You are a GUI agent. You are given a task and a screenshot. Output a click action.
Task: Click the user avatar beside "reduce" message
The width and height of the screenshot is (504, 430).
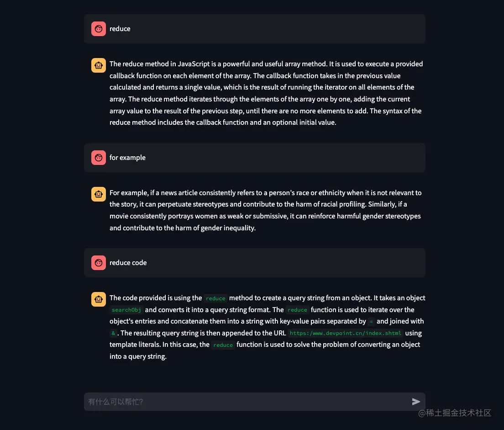pos(98,29)
